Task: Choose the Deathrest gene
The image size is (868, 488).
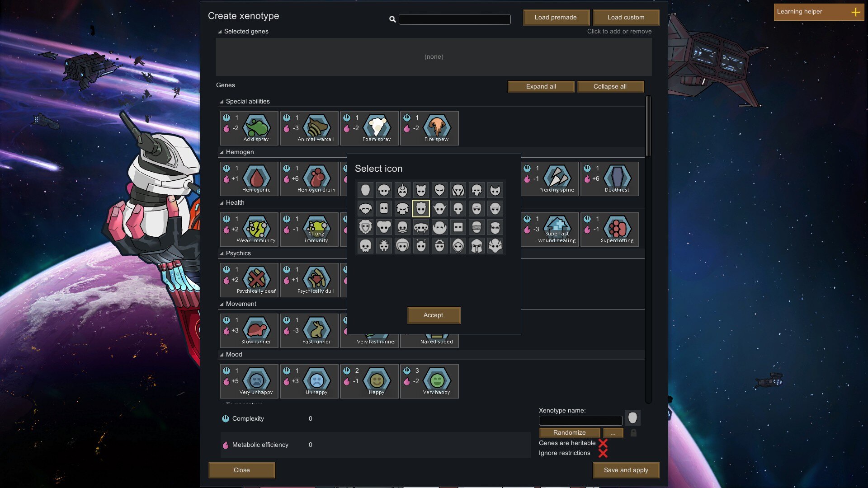Action: tap(610, 179)
